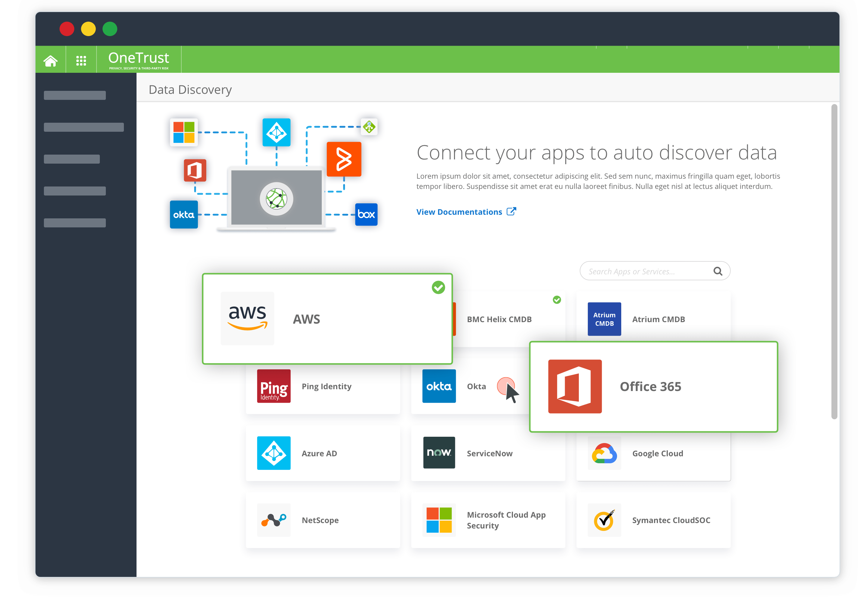
Task: Click the Symantec CloudSOC logo
Action: click(x=604, y=520)
